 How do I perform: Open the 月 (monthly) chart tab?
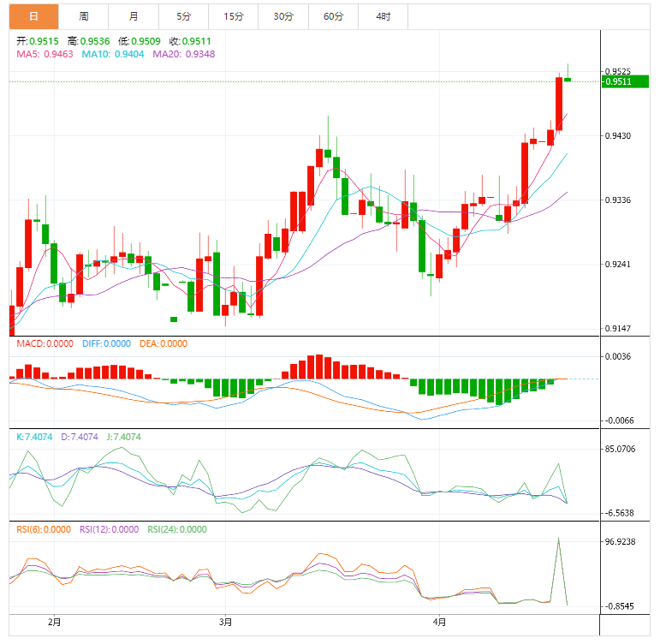pos(134,16)
